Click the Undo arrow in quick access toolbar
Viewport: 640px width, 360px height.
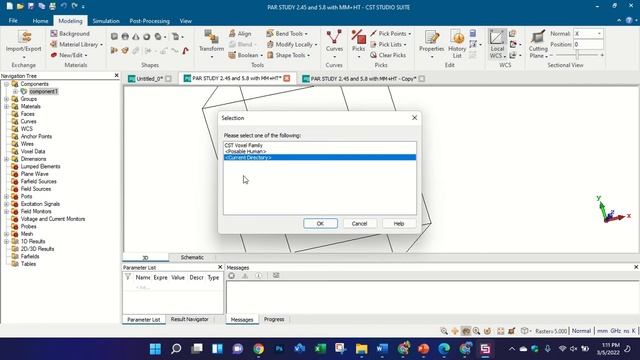pyautogui.click(x=64, y=6)
